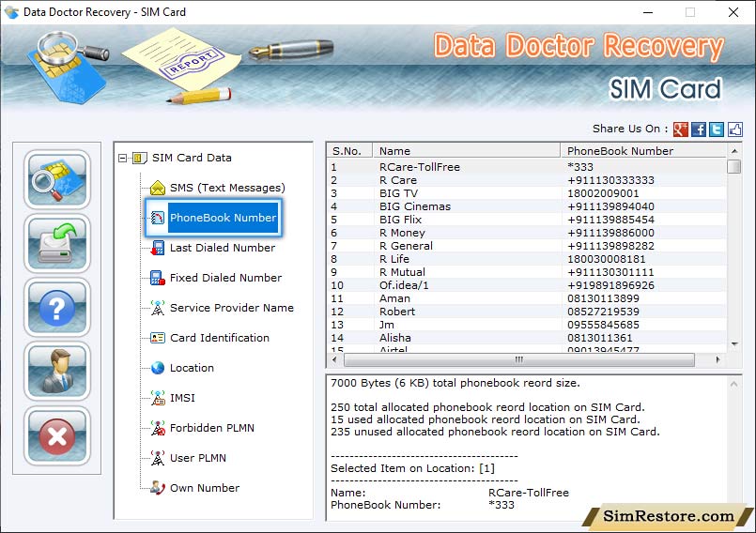The height and width of the screenshot is (533, 756).
Task: Click the horizontal scrollbar thumb of table
Action: 519,359
